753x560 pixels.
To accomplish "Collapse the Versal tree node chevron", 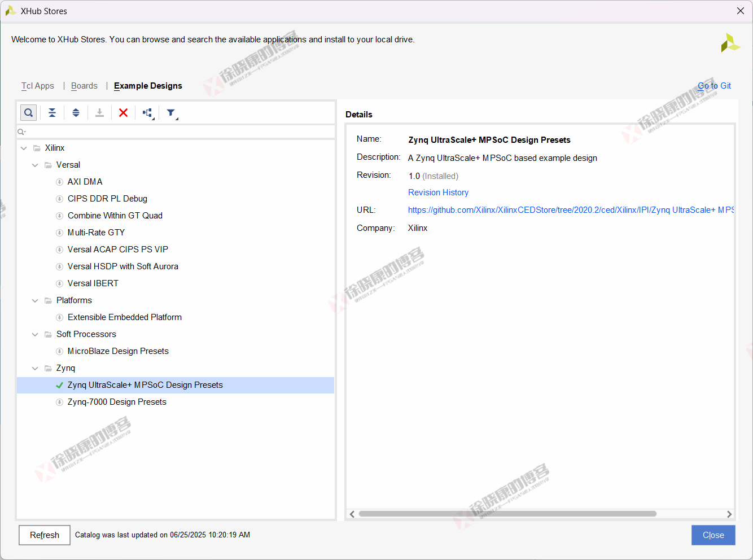I will tap(35, 165).
